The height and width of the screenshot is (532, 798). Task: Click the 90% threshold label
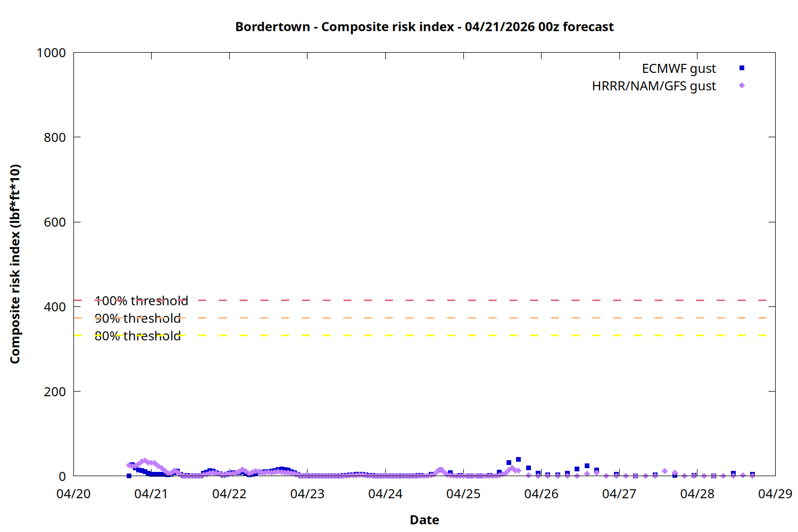[x=137, y=319]
